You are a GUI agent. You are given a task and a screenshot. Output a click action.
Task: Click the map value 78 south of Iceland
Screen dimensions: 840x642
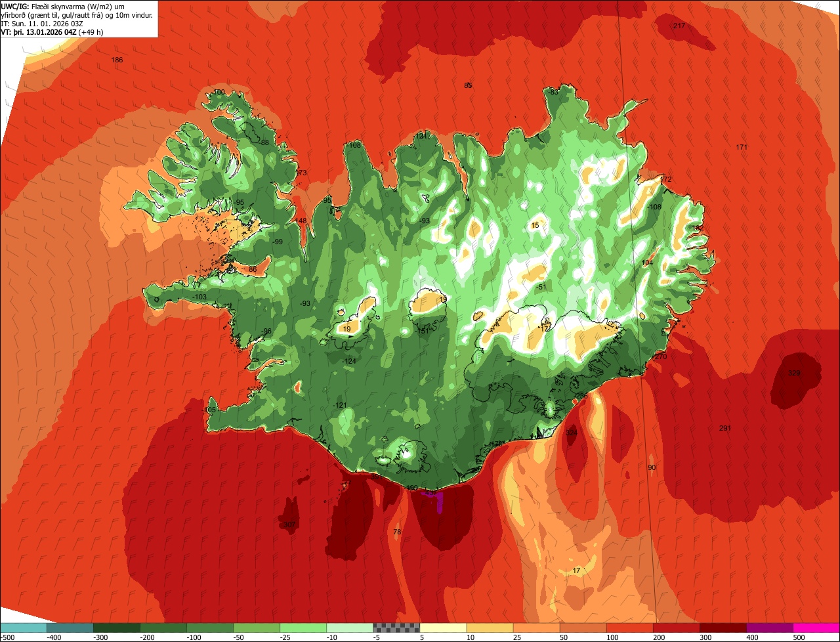(x=397, y=532)
